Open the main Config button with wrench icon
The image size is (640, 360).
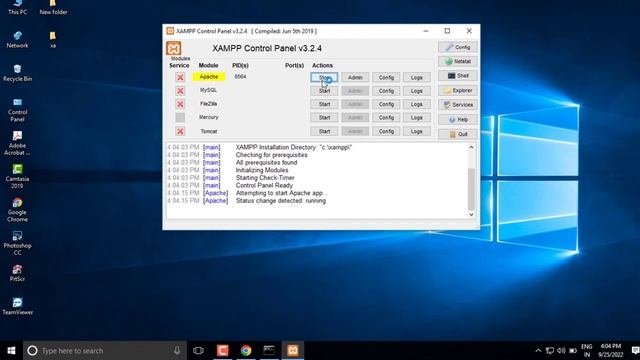coord(458,47)
